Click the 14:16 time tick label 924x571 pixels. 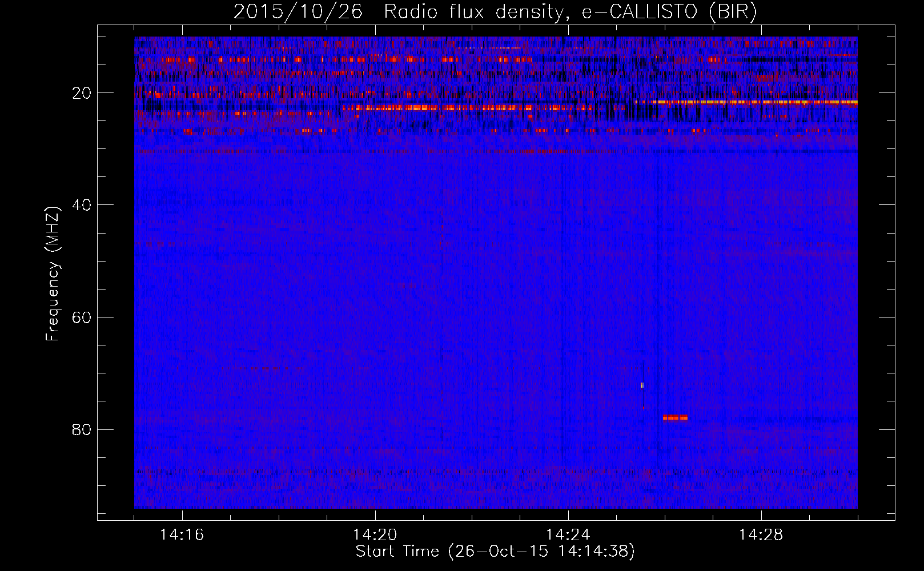click(182, 535)
